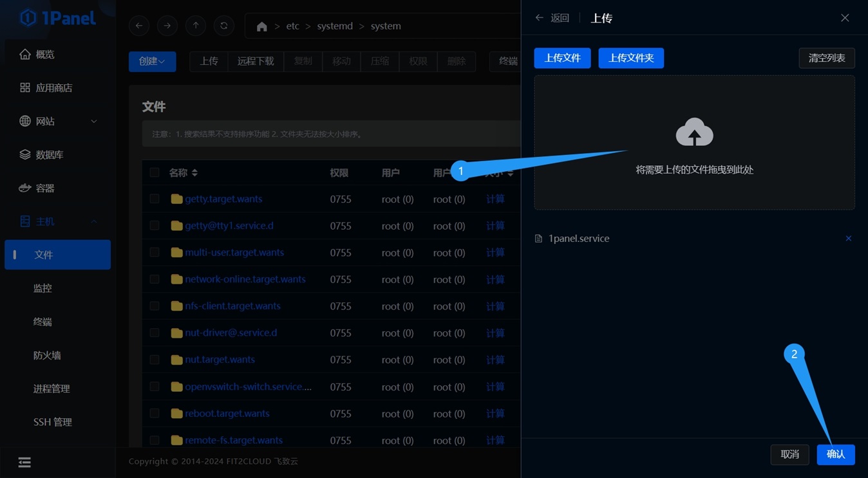Open 防火墙 in the sidebar
The height and width of the screenshot is (478, 868).
pyautogui.click(x=47, y=355)
